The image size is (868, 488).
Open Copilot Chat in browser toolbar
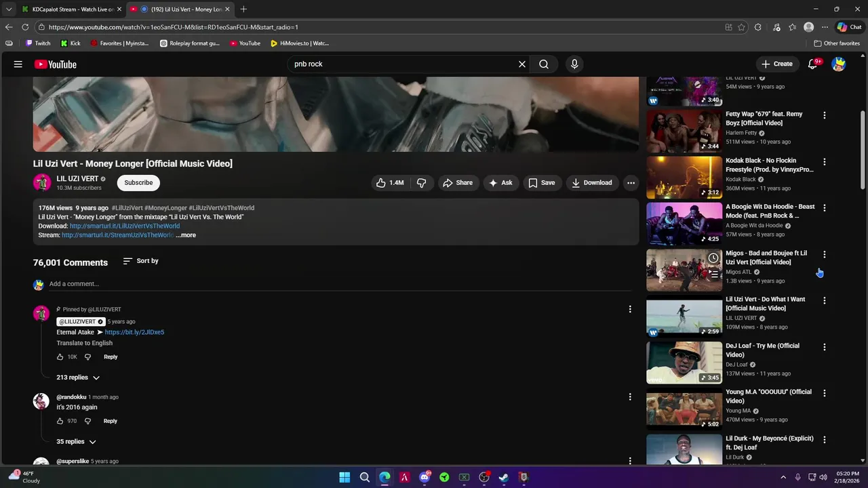point(849,27)
